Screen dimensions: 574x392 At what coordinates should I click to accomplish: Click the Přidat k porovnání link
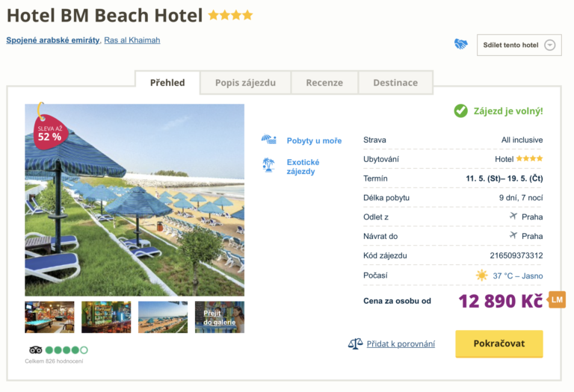(401, 344)
